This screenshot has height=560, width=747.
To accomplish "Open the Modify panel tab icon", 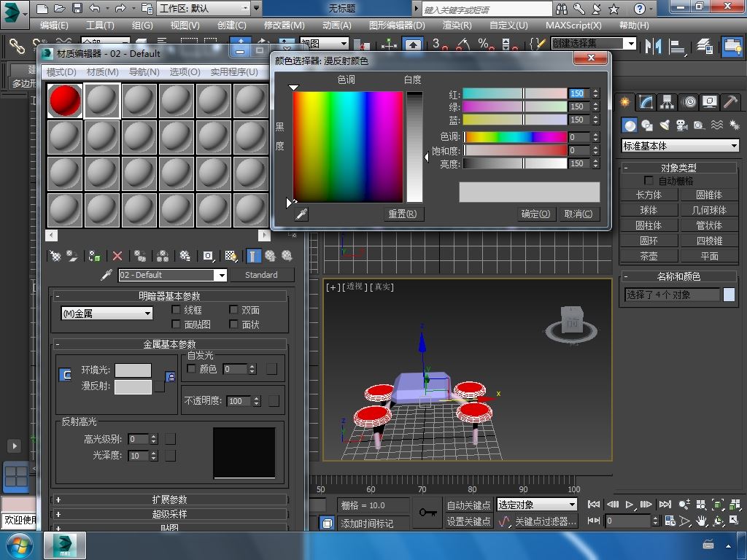I will [646, 102].
